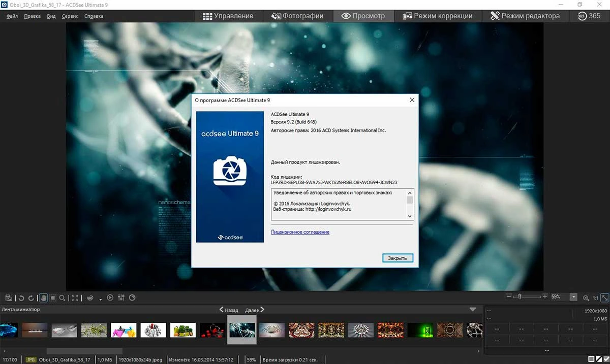Viewport: 610px width, 364px height.
Task: Select the colorful puzzle pieces thumbnail
Action: [124, 330]
